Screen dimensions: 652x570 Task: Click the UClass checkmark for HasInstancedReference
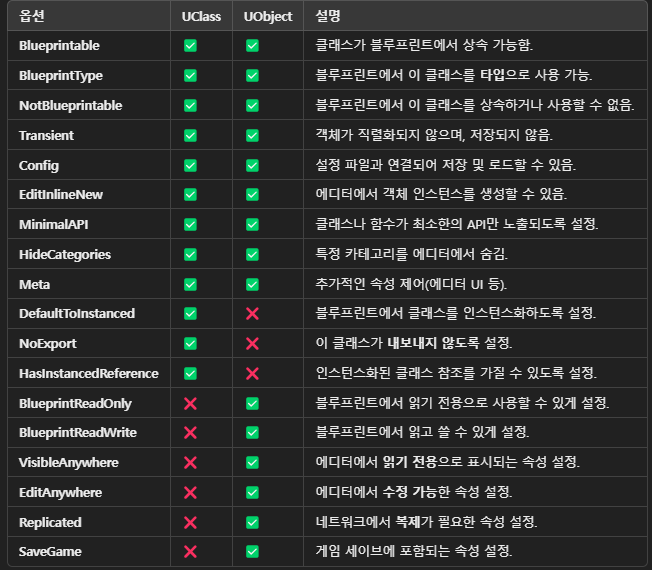tap(190, 374)
